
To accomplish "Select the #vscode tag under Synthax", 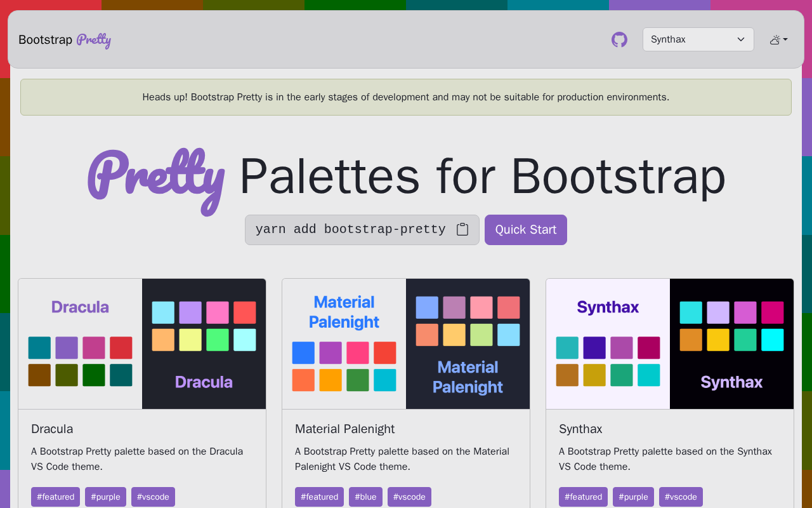I will (681, 497).
